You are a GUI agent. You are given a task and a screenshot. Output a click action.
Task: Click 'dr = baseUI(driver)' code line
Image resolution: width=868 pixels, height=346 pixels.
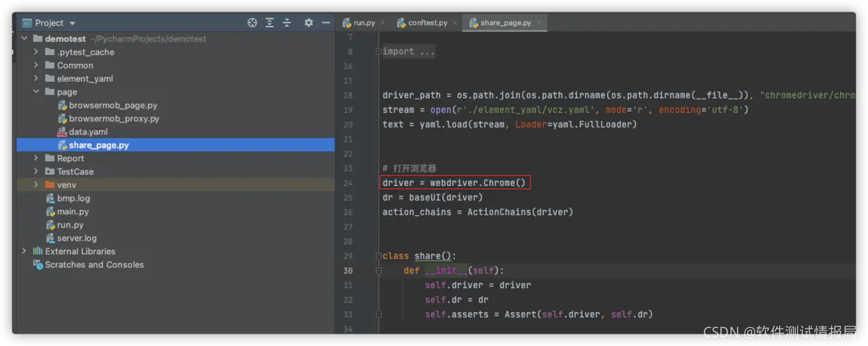[x=433, y=198]
